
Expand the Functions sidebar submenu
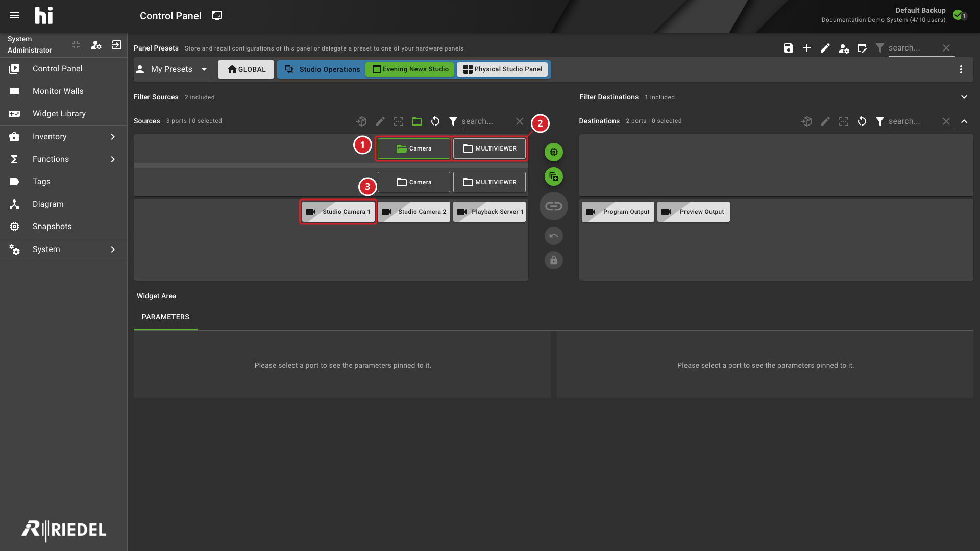(x=113, y=159)
